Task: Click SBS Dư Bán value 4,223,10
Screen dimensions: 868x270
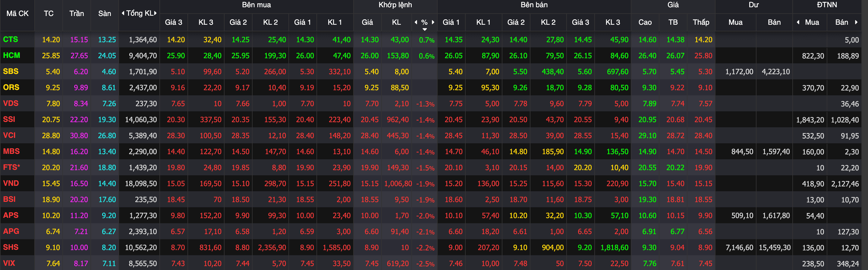Action: [x=776, y=72]
